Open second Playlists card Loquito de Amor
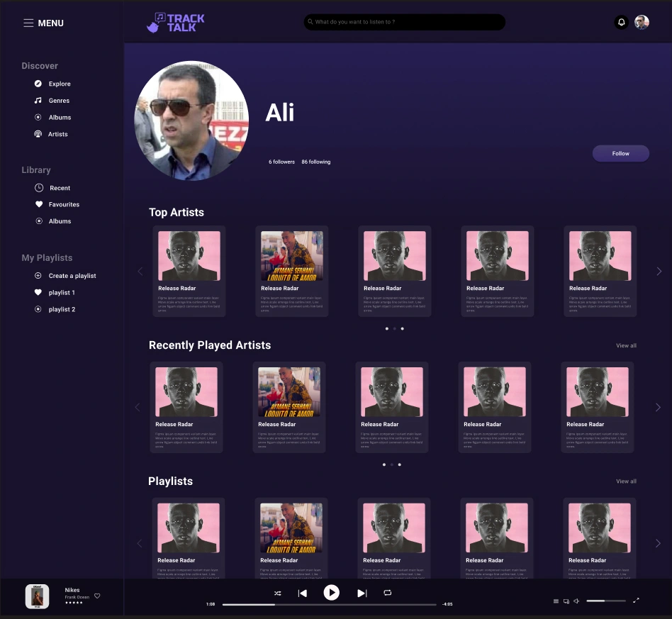This screenshot has height=619, width=672. (291, 538)
